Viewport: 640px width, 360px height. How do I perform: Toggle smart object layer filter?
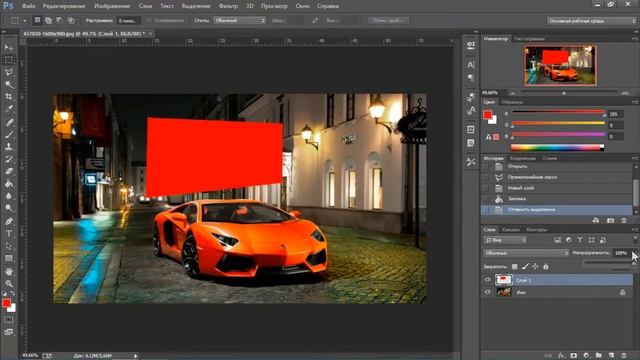tap(603, 240)
